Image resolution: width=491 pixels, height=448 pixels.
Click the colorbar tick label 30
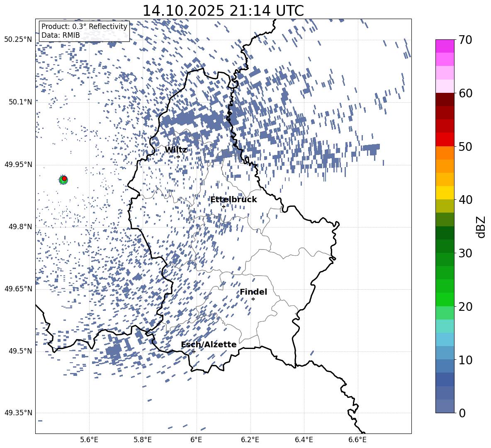click(465, 253)
